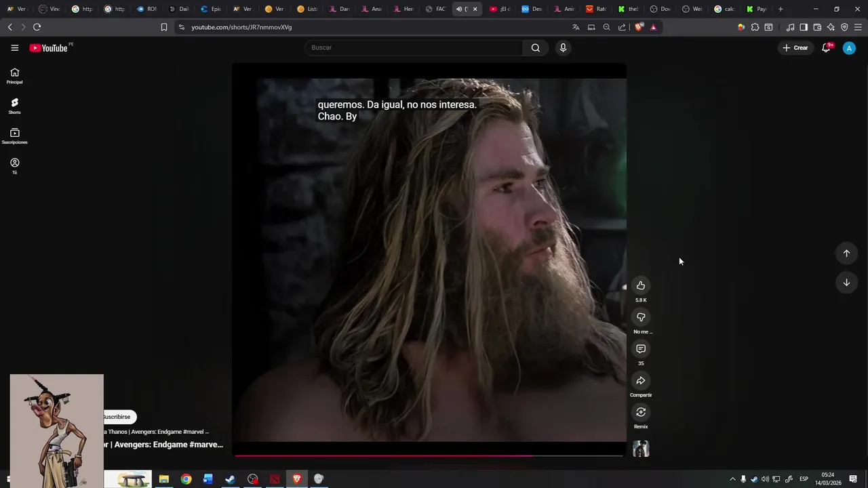The width and height of the screenshot is (868, 488).
Task: Launch Google Chrome from the taskbar
Action: coord(186,479)
